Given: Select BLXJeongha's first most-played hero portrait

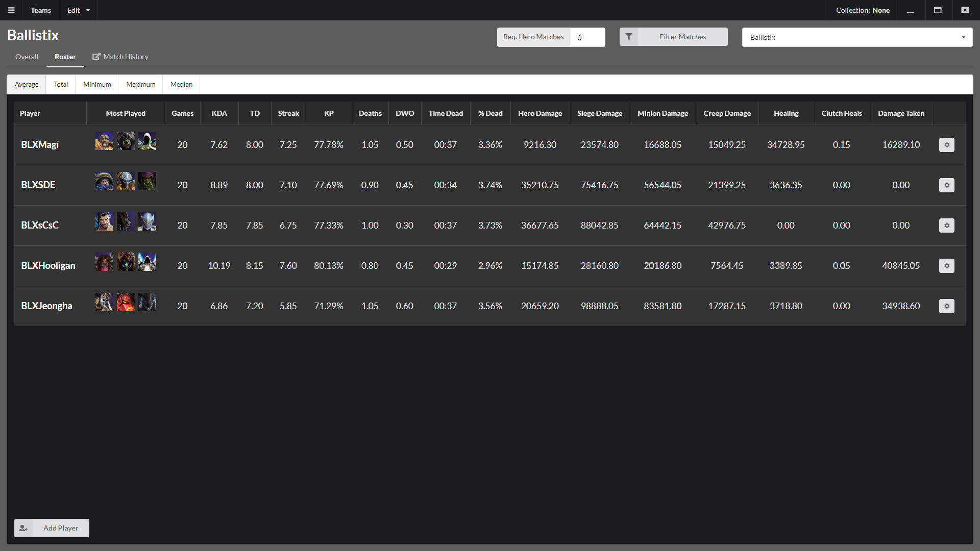Looking at the screenshot, I should pyautogui.click(x=104, y=302).
